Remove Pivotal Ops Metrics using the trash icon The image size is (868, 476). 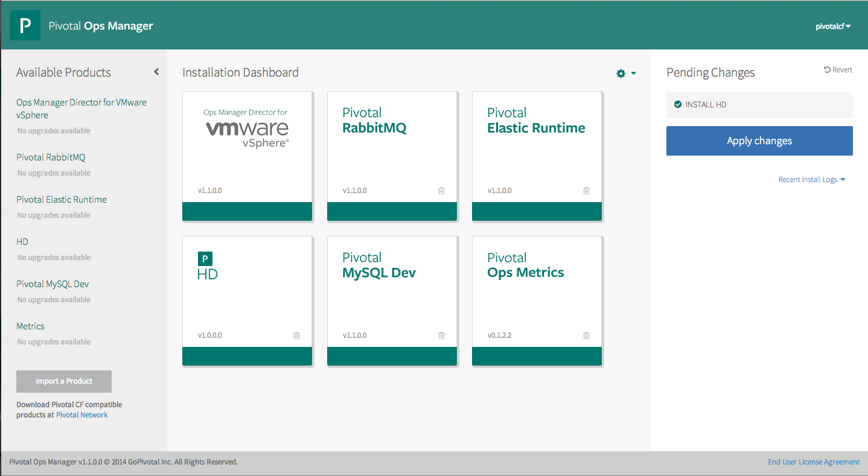[x=586, y=335]
